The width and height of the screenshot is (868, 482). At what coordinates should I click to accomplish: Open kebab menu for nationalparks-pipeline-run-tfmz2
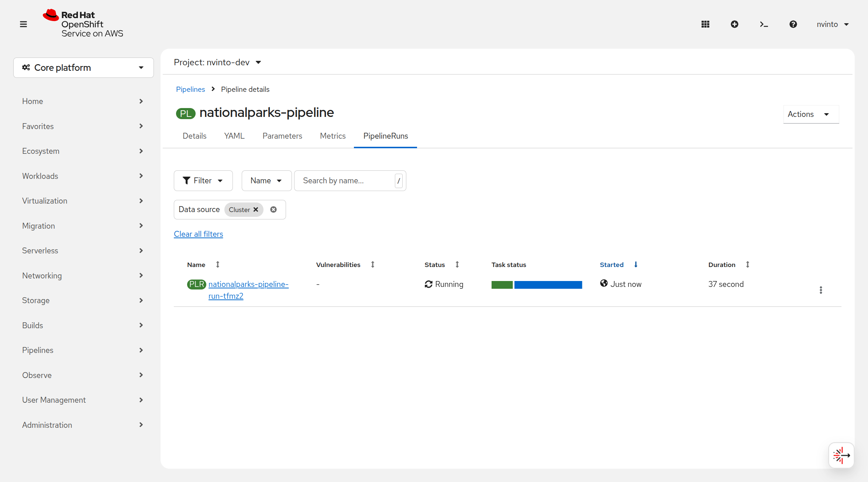point(821,290)
